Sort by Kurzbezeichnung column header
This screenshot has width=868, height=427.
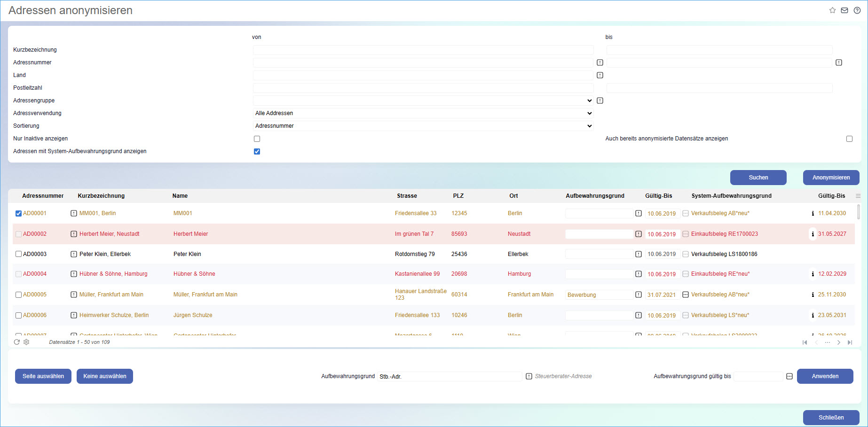(101, 196)
